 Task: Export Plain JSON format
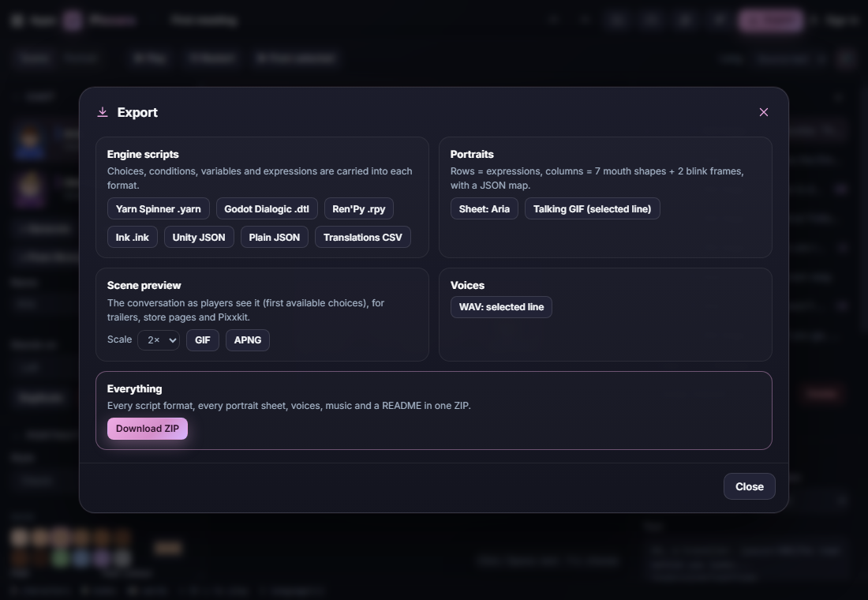click(x=274, y=237)
